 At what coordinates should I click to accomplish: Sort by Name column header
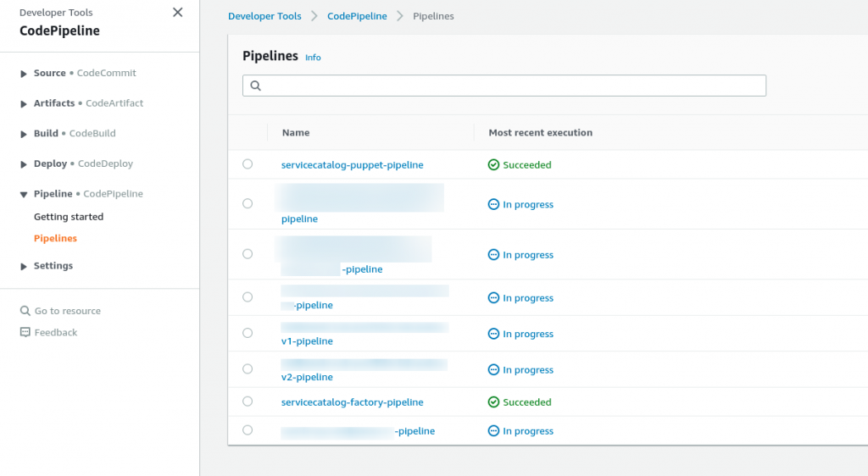coord(296,133)
